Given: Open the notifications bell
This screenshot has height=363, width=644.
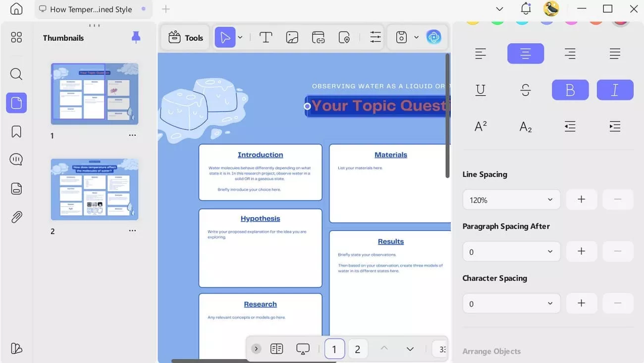Looking at the screenshot, I should click(526, 9).
